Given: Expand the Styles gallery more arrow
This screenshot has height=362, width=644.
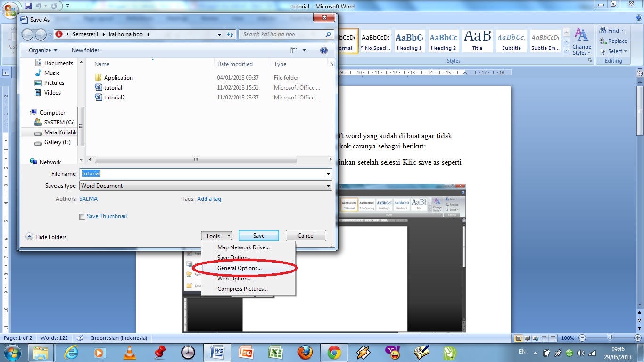Looking at the screenshot, I should tap(566, 49).
